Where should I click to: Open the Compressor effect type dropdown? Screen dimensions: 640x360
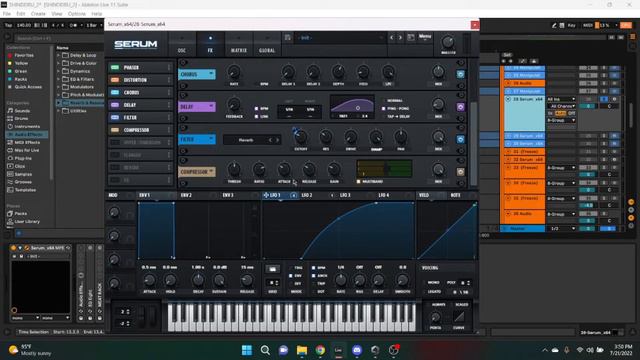coord(197,172)
